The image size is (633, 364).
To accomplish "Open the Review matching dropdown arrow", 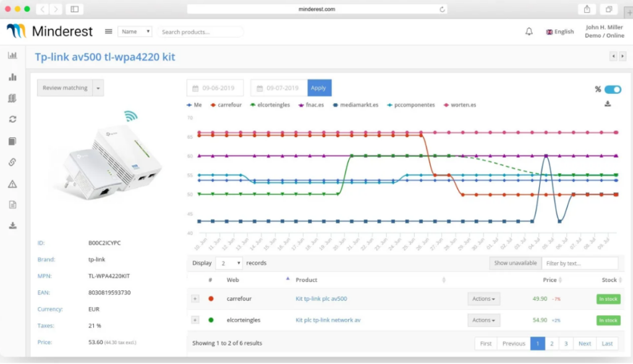I will (98, 88).
